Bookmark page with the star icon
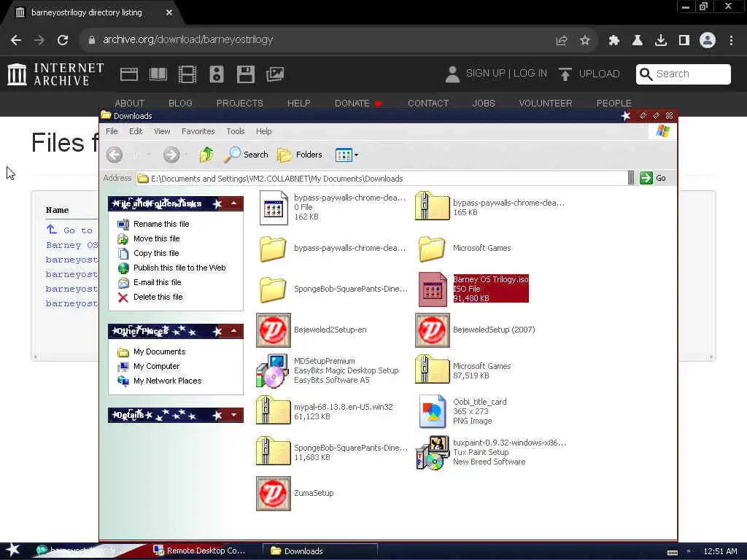 click(x=585, y=41)
